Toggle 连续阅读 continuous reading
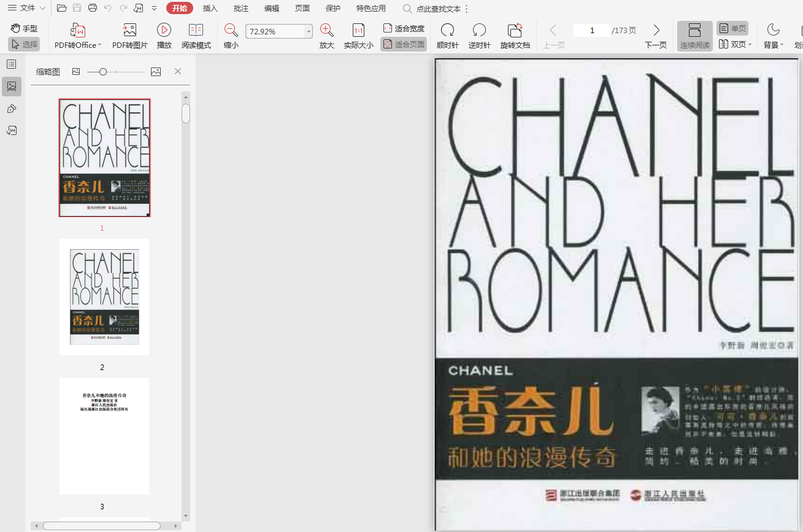803x532 pixels. (694, 36)
